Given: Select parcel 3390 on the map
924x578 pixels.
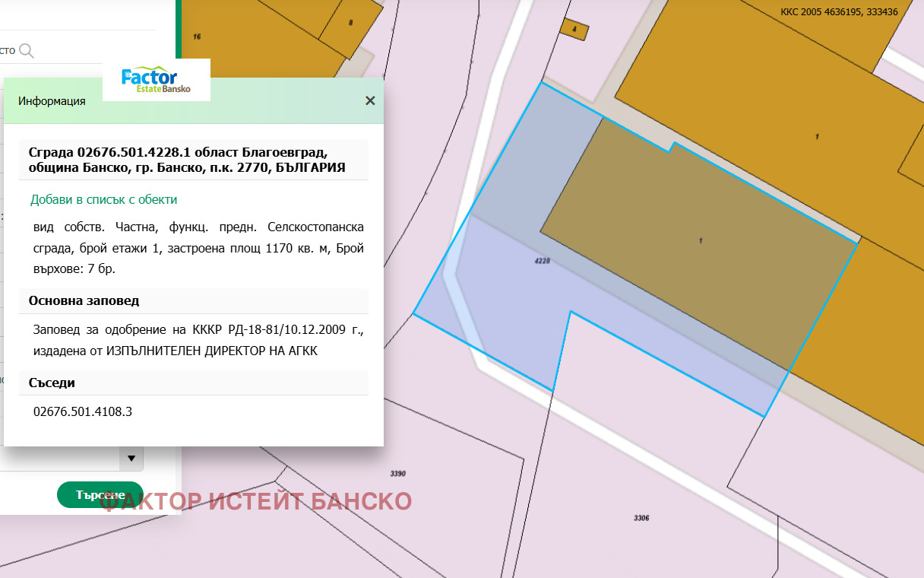Looking at the screenshot, I should coord(397,474).
